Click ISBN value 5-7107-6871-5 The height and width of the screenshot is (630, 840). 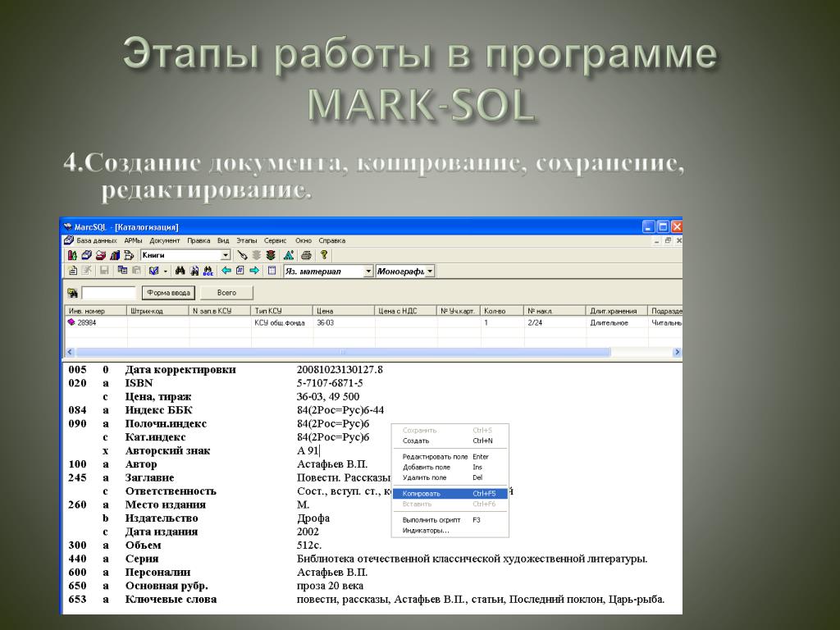[x=330, y=383]
